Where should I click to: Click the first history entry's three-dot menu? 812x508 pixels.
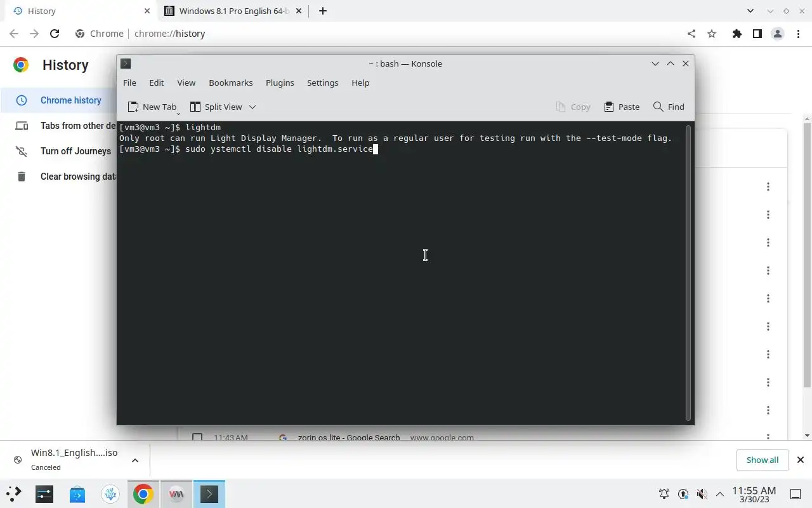[x=768, y=187]
